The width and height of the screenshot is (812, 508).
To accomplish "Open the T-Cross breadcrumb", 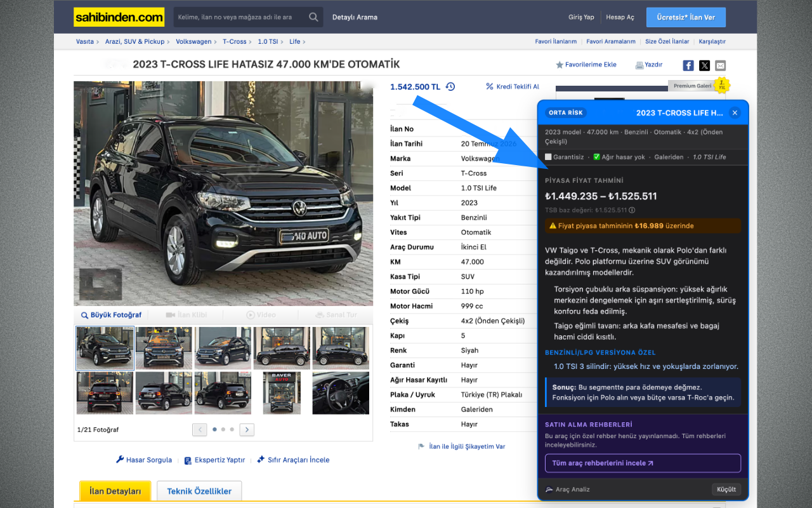I will (x=235, y=42).
